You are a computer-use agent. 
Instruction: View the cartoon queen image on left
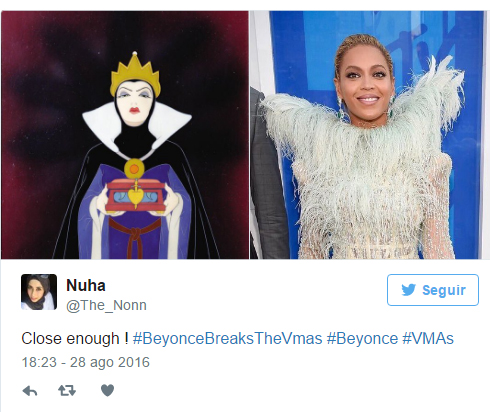point(125,135)
